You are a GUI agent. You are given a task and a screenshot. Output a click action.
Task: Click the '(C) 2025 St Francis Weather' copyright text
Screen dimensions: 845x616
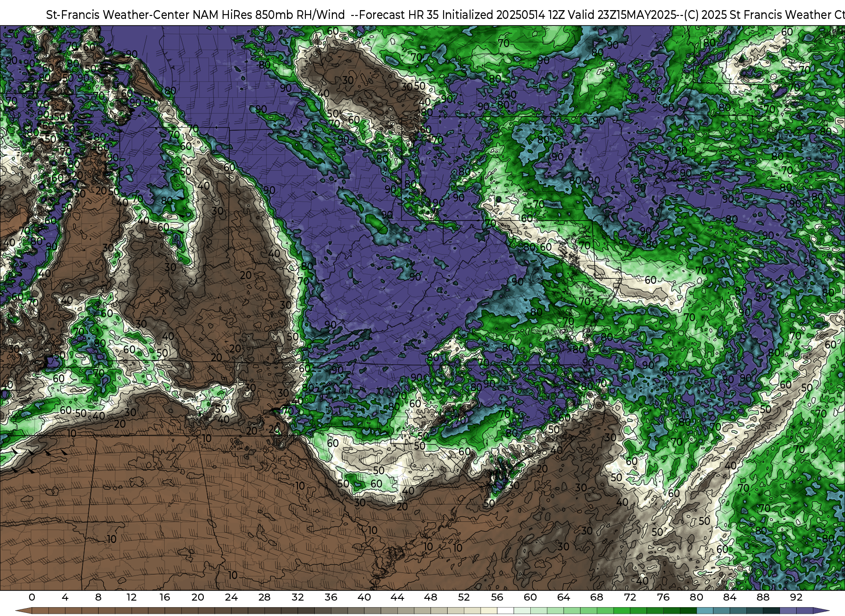(757, 15)
